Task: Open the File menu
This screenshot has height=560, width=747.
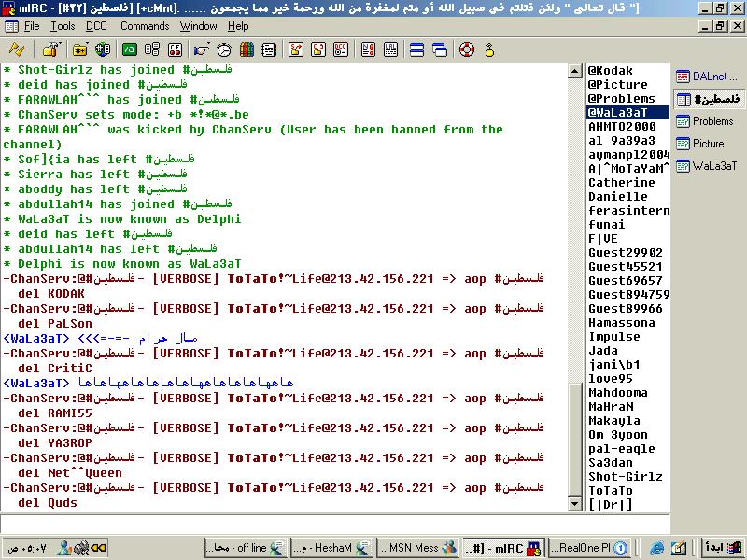Action: pos(32,26)
